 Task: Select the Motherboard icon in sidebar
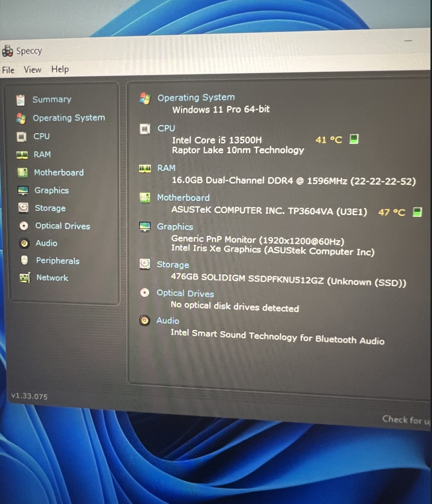[23, 173]
